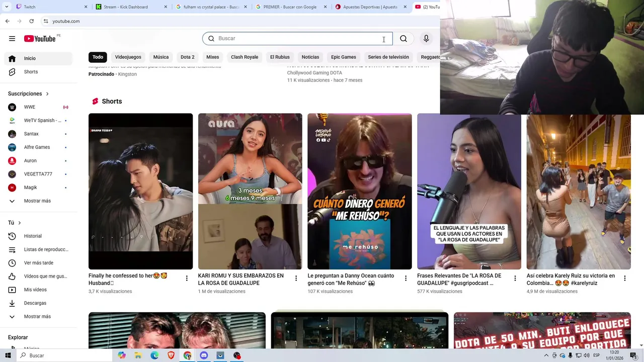Click the youtube.com address bar

tap(66, 21)
